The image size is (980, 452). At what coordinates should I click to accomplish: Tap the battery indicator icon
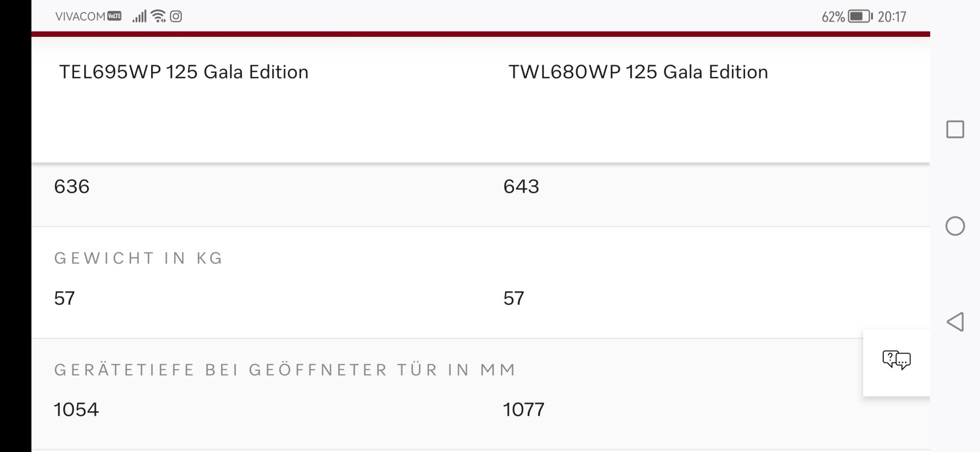click(860, 17)
